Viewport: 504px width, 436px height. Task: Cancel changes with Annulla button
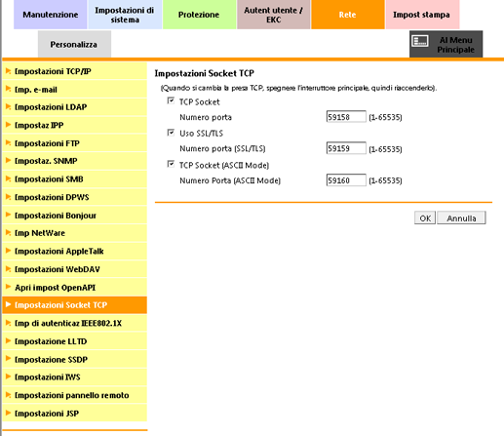point(461,218)
